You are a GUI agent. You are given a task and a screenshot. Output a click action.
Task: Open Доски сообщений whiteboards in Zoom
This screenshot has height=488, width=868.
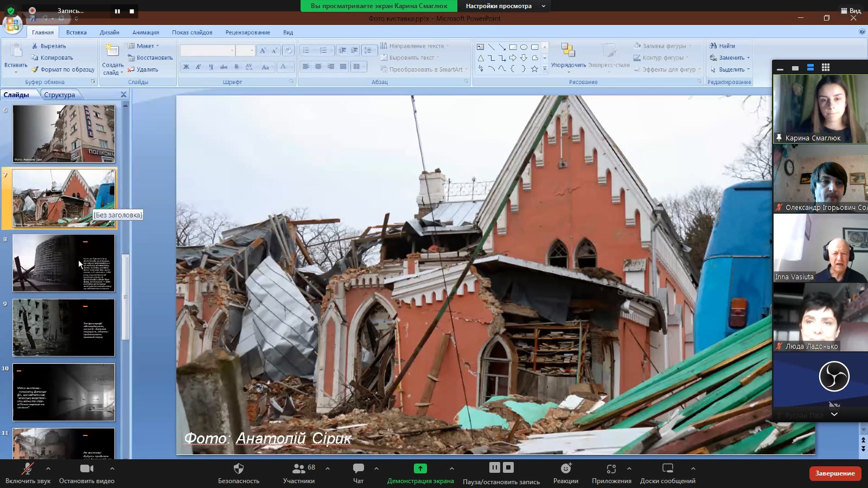pyautogui.click(x=668, y=473)
